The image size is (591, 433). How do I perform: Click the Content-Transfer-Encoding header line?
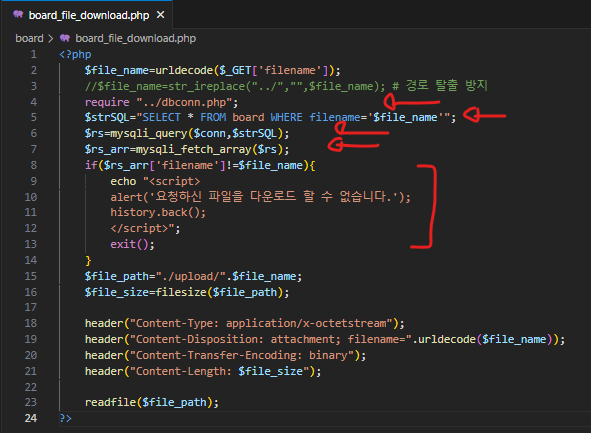225,355
